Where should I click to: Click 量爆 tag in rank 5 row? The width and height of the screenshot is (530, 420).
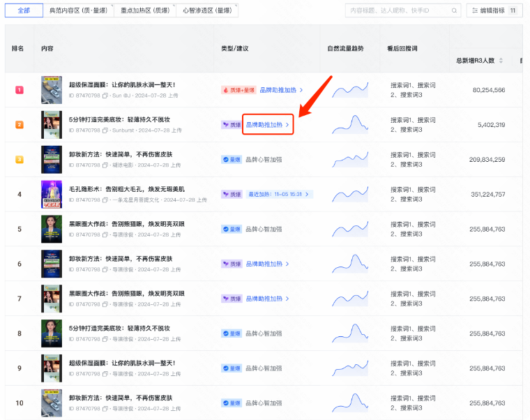coord(232,230)
